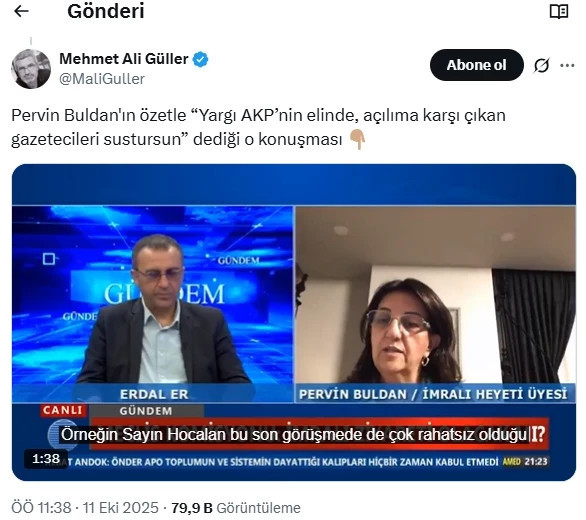This screenshot has width=586, height=520.
Task: Click the pointing-down hand emoji in tweet
Action: click(x=357, y=140)
